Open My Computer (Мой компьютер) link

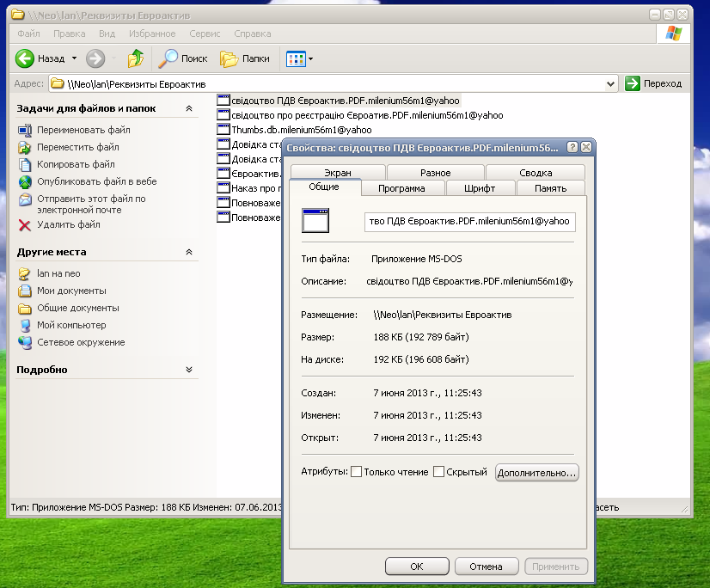pyautogui.click(x=71, y=325)
